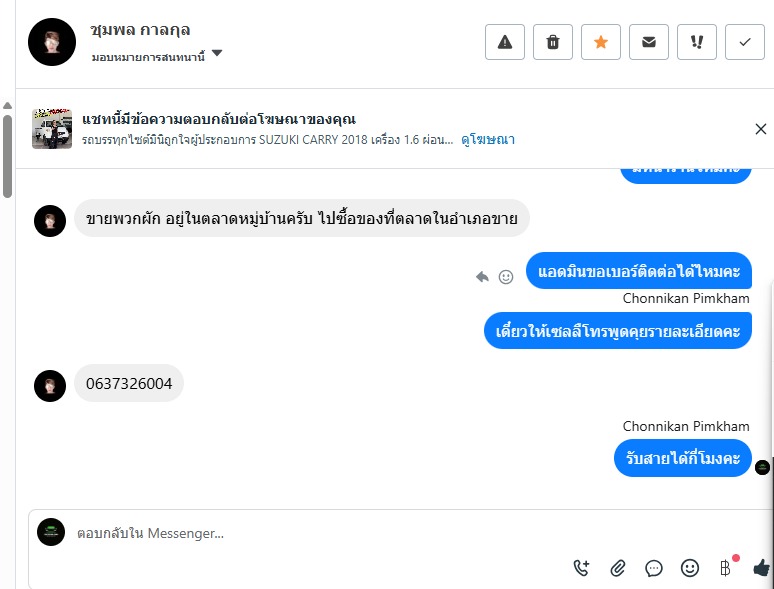Click the reply arrow beside the message
Image resolution: width=774 pixels, height=589 pixels.
coord(482,276)
